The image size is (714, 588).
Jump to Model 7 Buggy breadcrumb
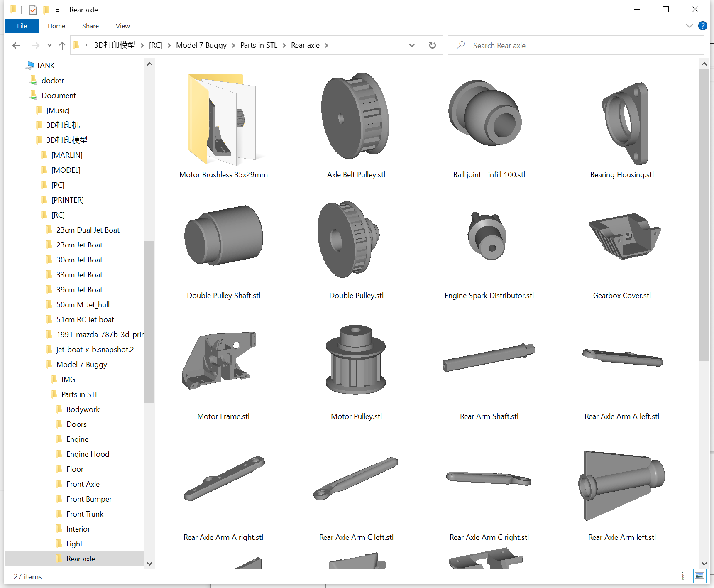point(201,45)
